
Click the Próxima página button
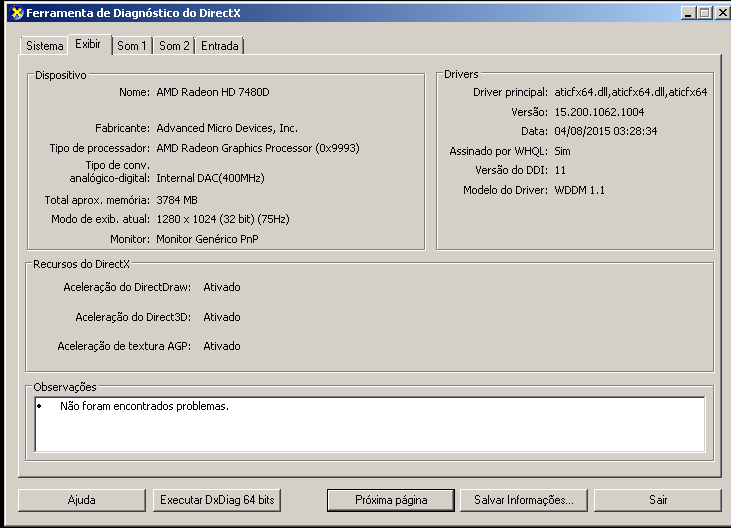pyautogui.click(x=391, y=500)
